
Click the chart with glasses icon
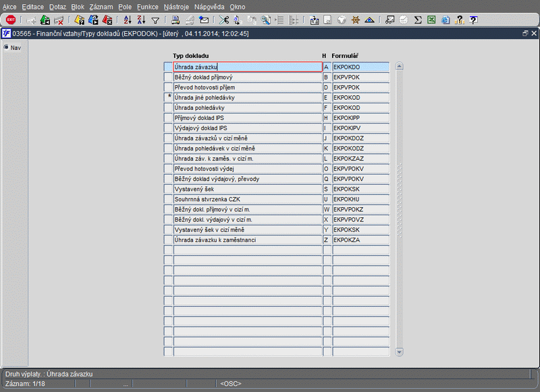390,20
